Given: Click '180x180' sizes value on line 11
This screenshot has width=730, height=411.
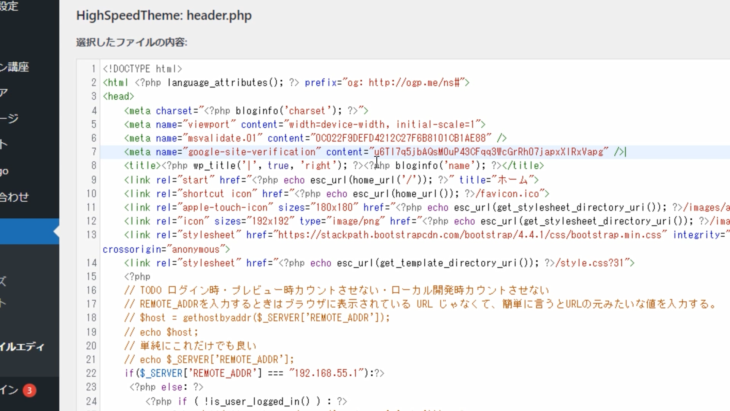Looking at the screenshot, I should [x=334, y=207].
